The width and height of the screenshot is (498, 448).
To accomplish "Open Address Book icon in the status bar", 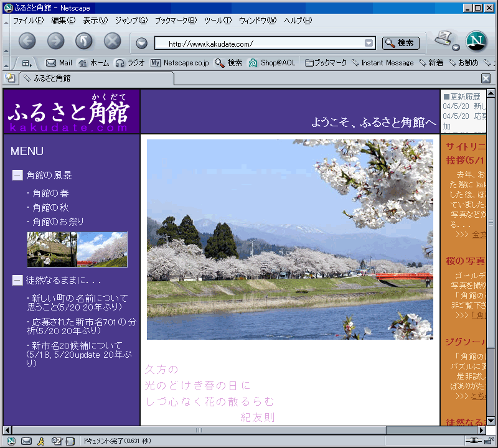I will pos(70,441).
